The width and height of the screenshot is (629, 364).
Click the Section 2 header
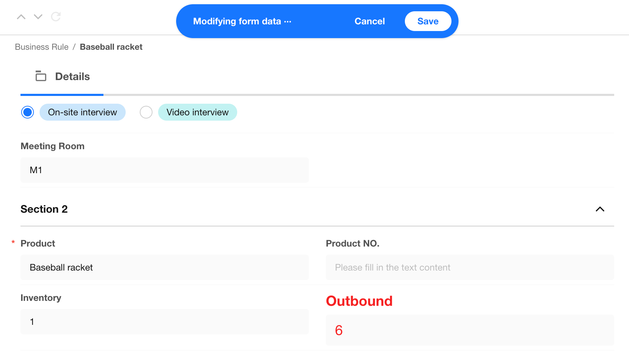click(44, 209)
